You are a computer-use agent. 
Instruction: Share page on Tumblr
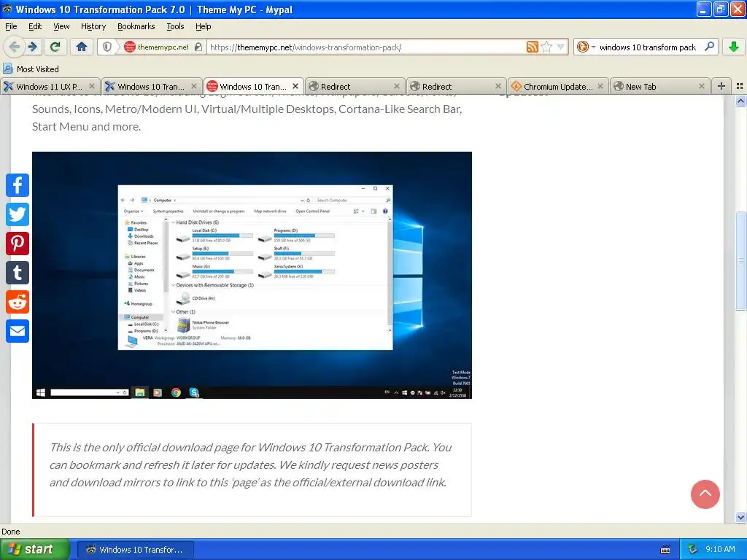[18, 273]
